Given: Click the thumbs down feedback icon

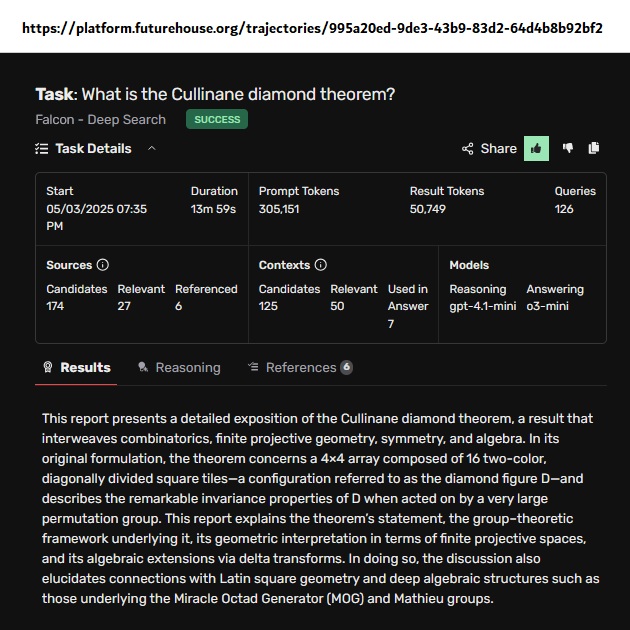Looking at the screenshot, I should (568, 148).
